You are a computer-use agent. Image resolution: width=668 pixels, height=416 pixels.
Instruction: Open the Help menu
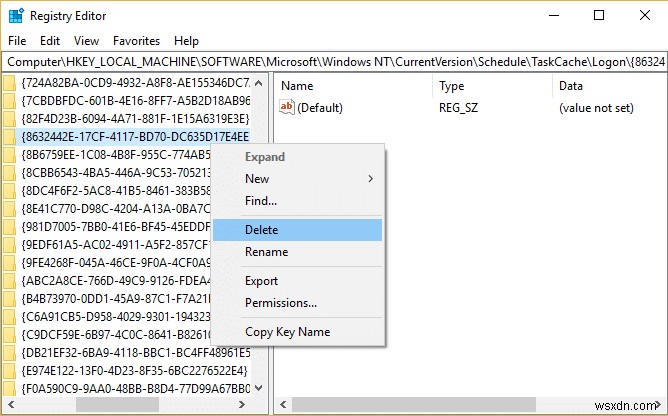click(x=186, y=41)
